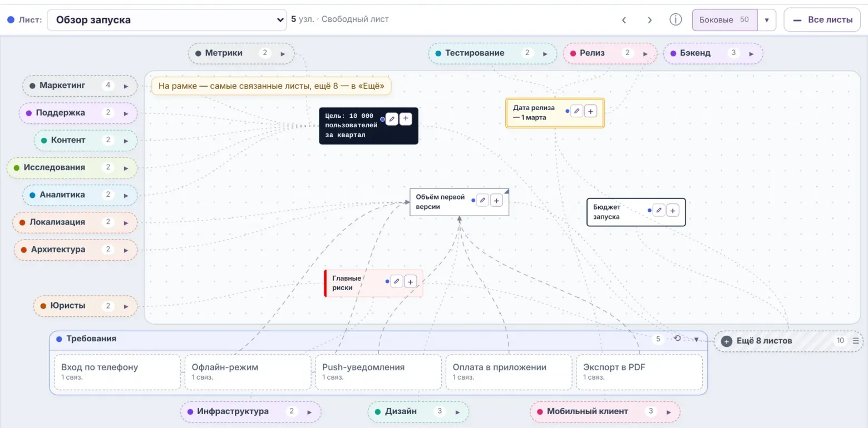Edit the «Бюджет запуска» node via pencil icon
Viewport: 868px width, 428px height.
point(659,210)
